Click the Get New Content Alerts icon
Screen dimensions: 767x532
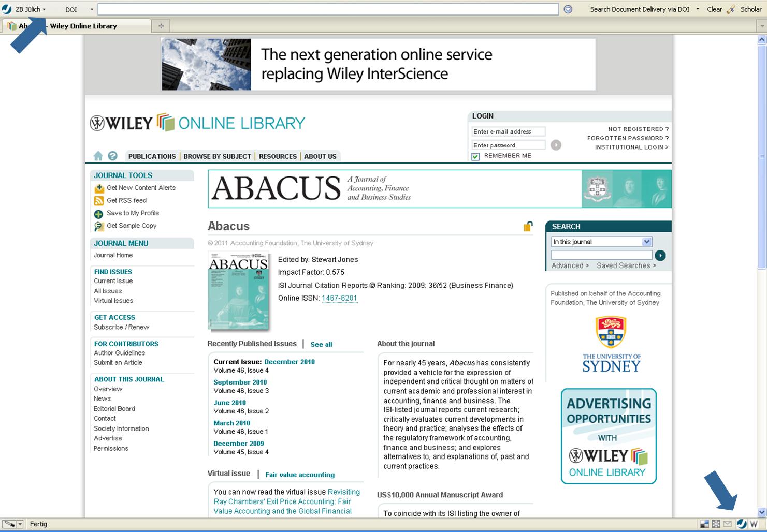point(99,188)
